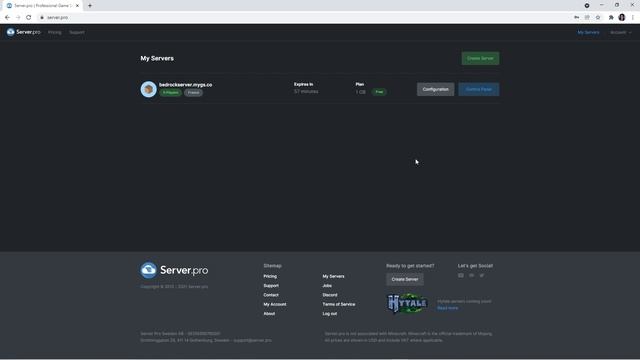Open My Account link in footer
This screenshot has width=640, height=360.
click(x=275, y=304)
